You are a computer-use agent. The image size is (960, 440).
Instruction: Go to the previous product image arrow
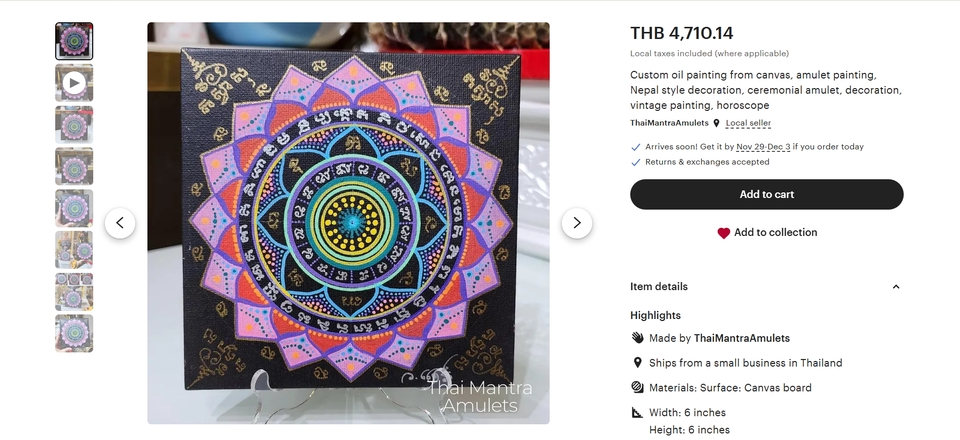click(120, 223)
